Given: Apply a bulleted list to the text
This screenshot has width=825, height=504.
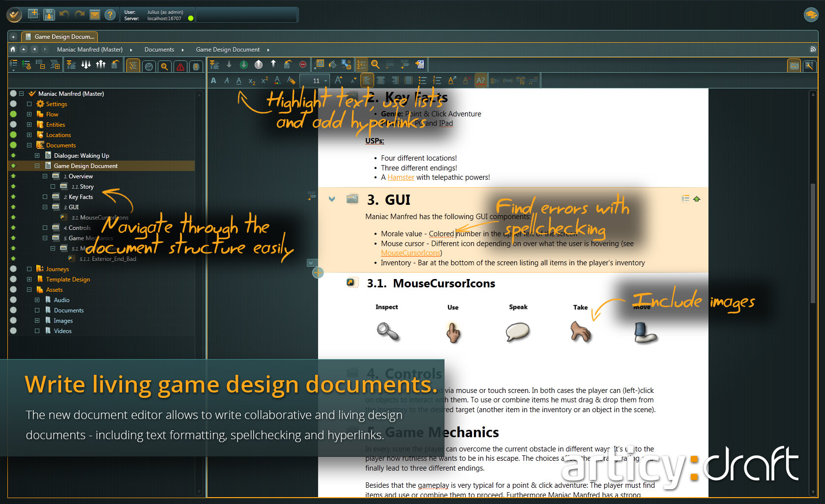Looking at the screenshot, I should click(422, 80).
